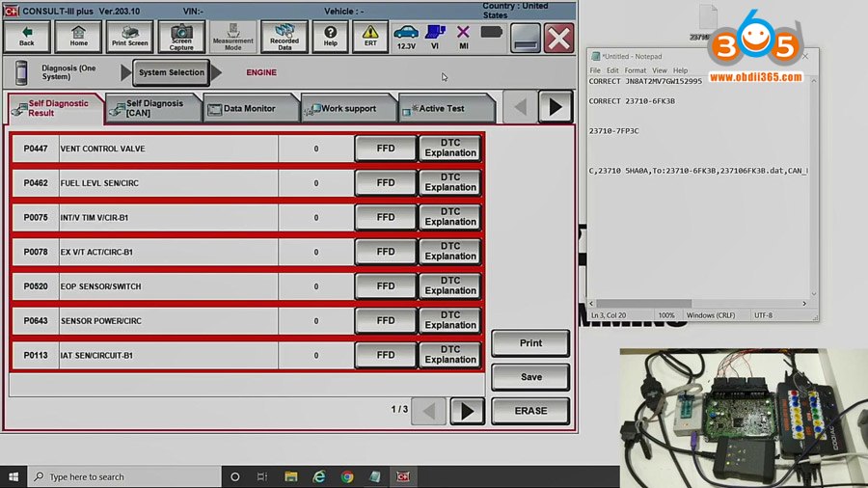
Task: Open the Recorded Data toolbar icon
Action: click(x=285, y=37)
